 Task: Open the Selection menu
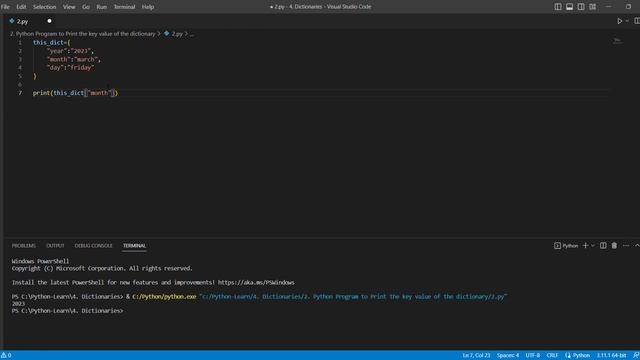44,7
